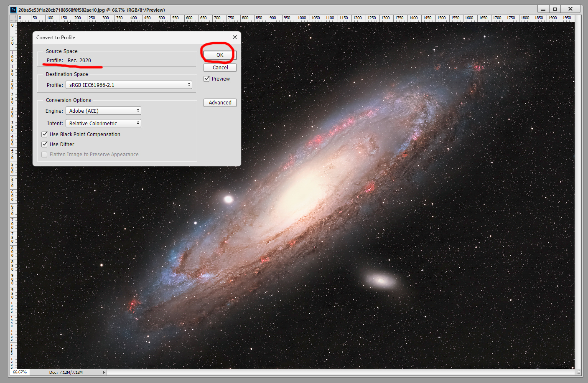Screen dimensions: 588x383
Task: Click the horizontal ruler at top
Action: tap(293, 18)
